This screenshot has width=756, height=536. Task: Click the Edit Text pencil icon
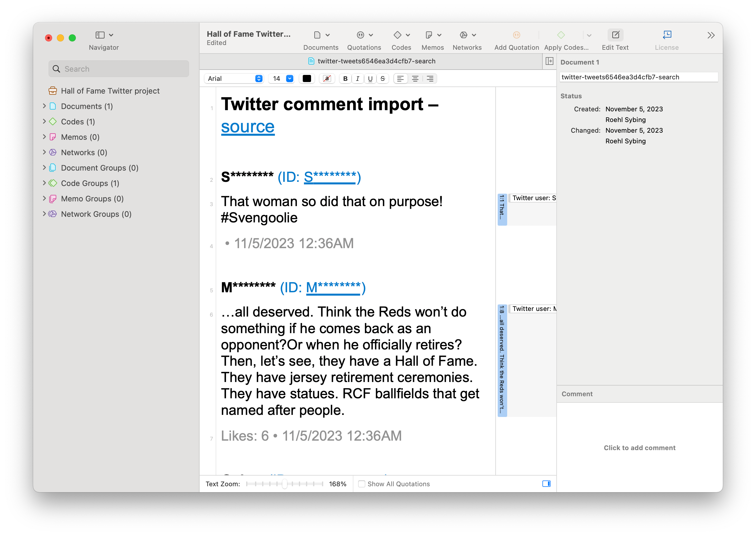615,35
